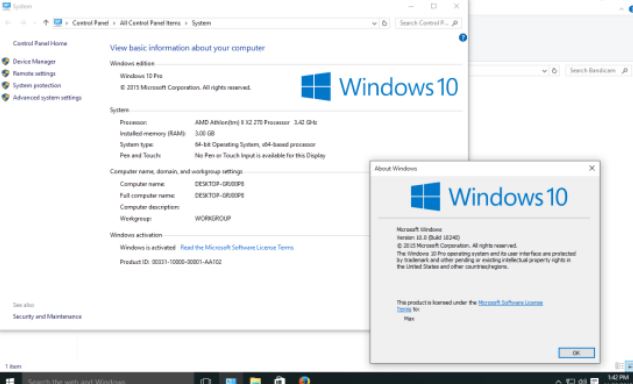
Task: Click the Search Control Panel magnifier icon
Action: (x=455, y=23)
